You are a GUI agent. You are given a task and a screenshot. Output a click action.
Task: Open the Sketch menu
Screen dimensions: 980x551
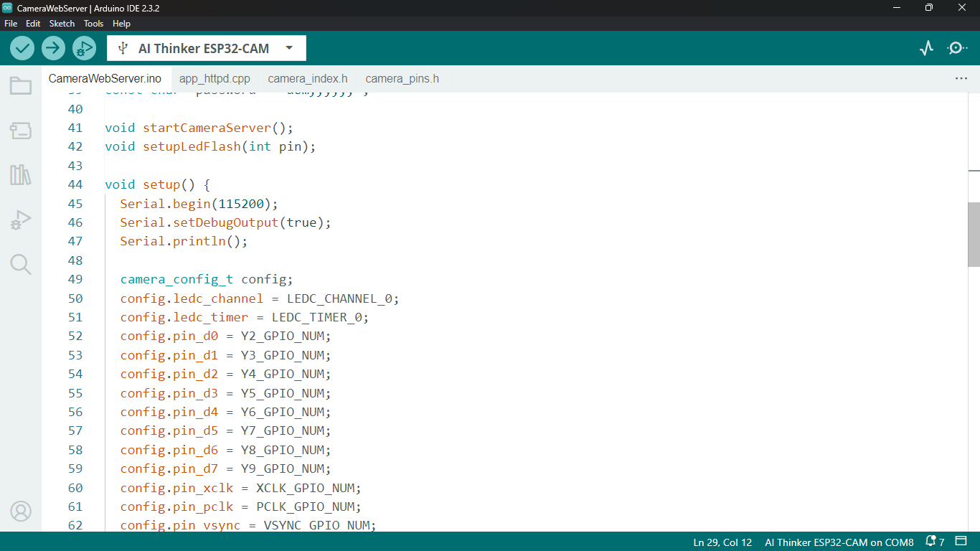coord(62,24)
